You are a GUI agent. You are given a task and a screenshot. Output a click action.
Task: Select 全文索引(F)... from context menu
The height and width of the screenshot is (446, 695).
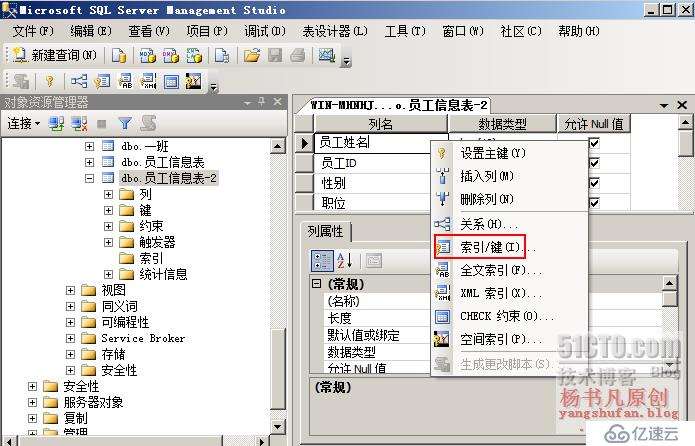click(509, 270)
